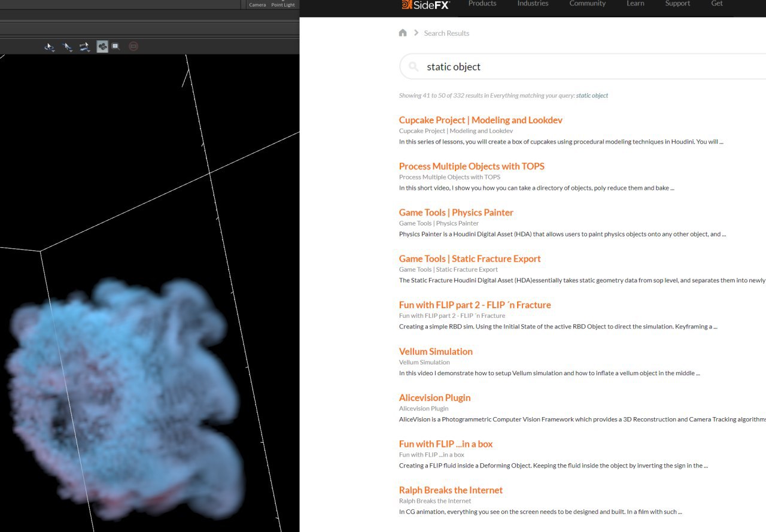
Task: Open 'Cupcake Project | Modeling and Lookdev' result
Action: coord(481,120)
